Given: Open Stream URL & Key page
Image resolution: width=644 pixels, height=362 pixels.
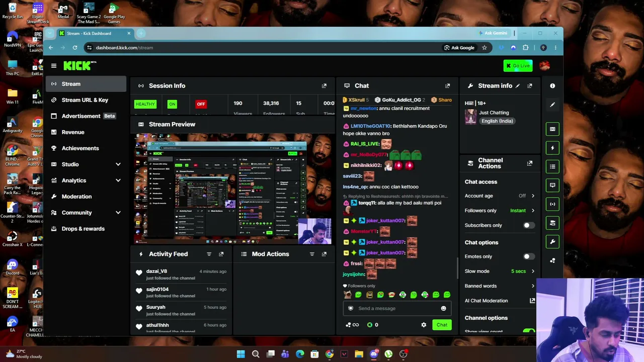Looking at the screenshot, I should [86, 100].
